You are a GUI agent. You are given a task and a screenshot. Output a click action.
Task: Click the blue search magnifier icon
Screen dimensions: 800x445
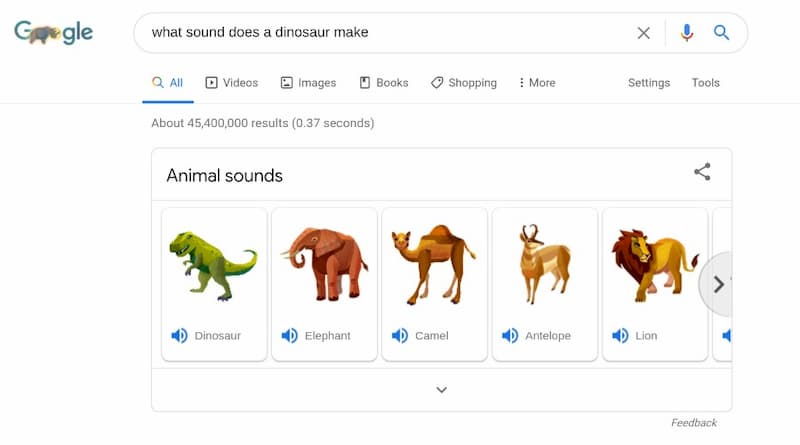coord(721,33)
